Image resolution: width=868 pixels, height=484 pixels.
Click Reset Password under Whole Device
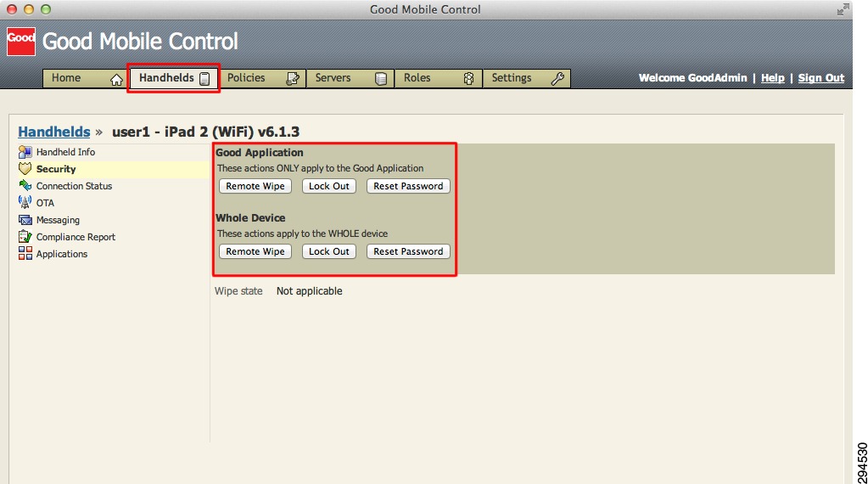(x=408, y=251)
